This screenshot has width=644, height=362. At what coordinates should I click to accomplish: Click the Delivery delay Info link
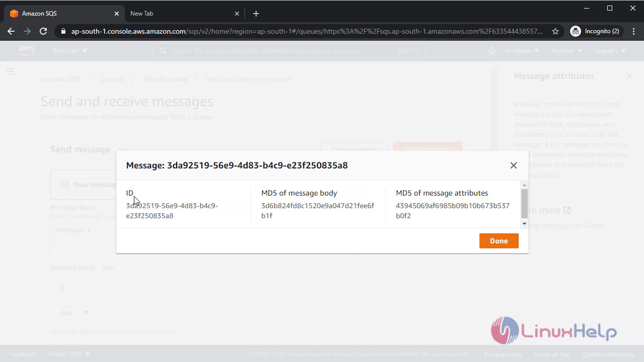[108, 268]
